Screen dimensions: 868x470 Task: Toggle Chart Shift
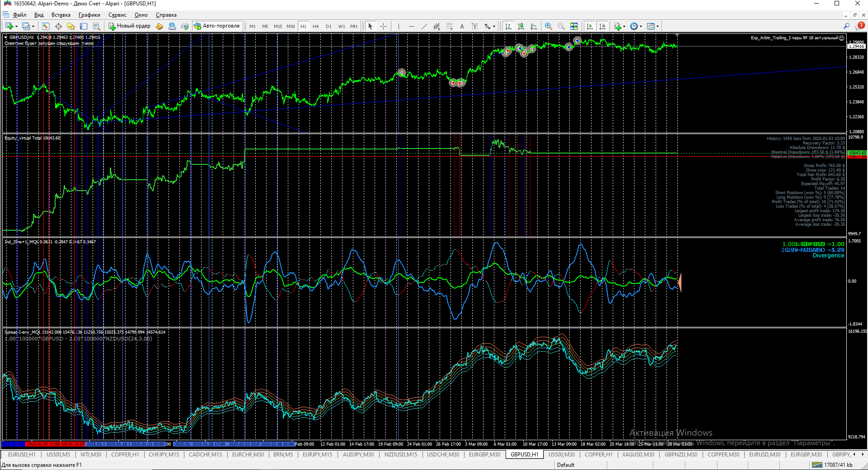pos(602,26)
